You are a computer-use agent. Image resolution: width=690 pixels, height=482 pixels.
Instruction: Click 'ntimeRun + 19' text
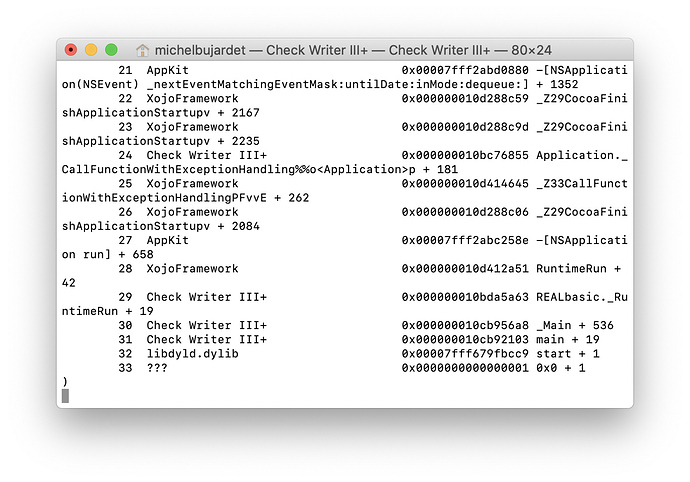tap(107, 311)
